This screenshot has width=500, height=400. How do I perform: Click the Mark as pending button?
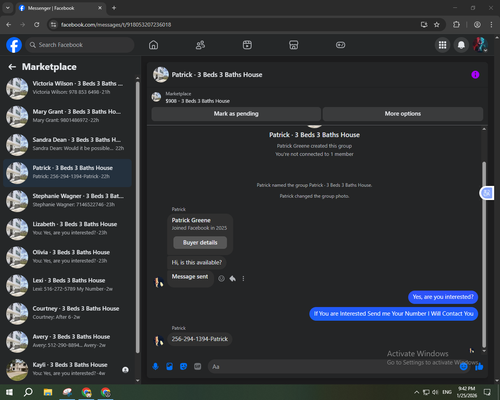point(236,114)
